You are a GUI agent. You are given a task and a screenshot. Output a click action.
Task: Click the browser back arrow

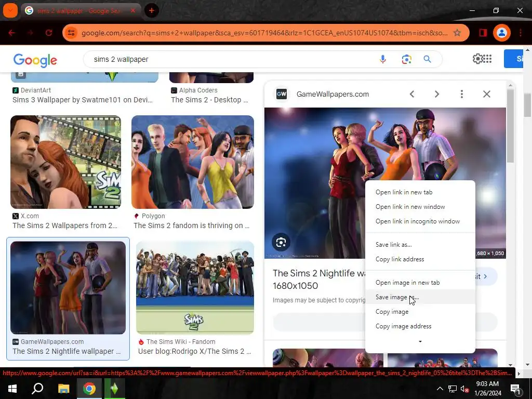tap(12, 33)
